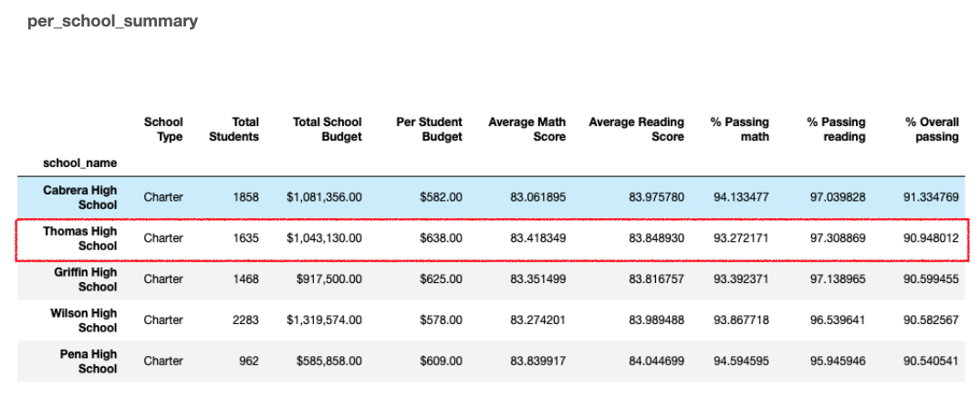Select the Average Reading Score header
Image resolution: width=980 pixels, height=399 pixels.
pyautogui.click(x=636, y=130)
